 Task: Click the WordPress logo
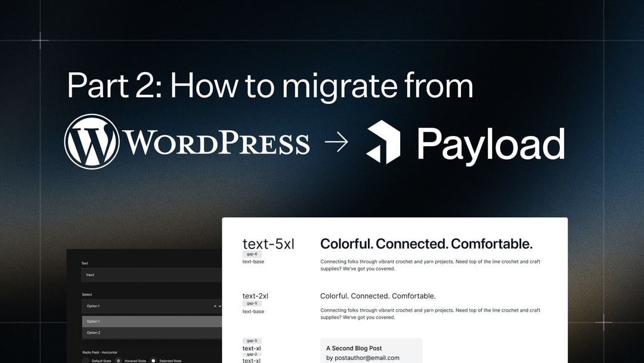pos(91,142)
